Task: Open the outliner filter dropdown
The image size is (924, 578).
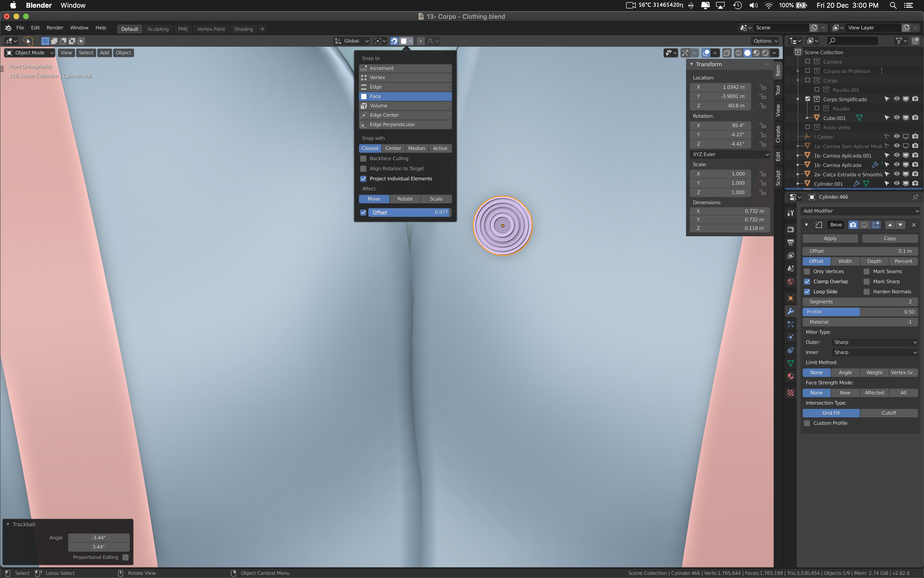Action: [x=901, y=41]
